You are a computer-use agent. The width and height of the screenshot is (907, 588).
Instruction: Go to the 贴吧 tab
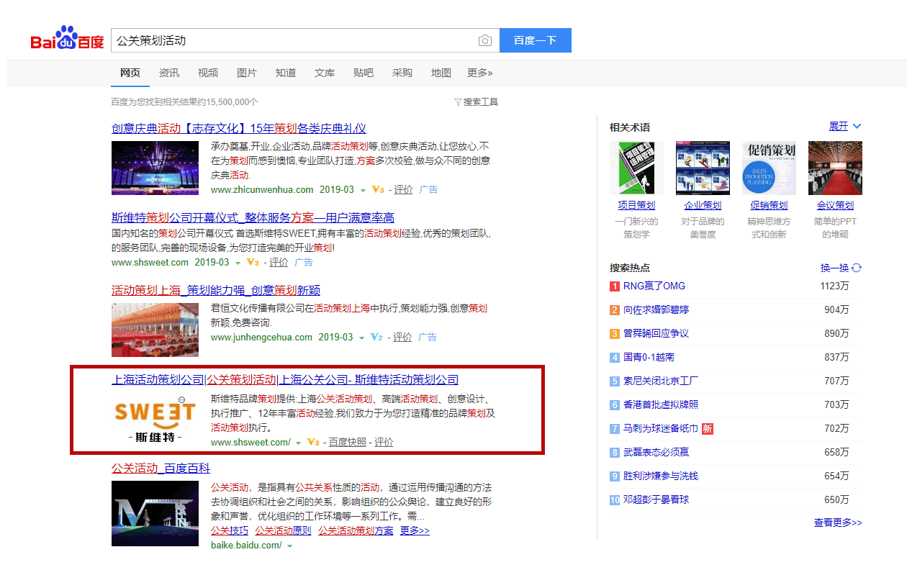[364, 73]
